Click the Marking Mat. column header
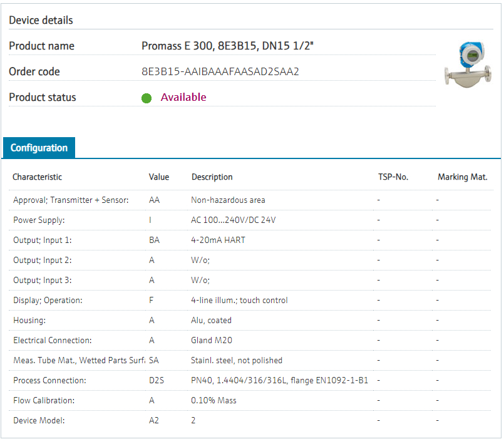The image size is (504, 444). point(463,177)
